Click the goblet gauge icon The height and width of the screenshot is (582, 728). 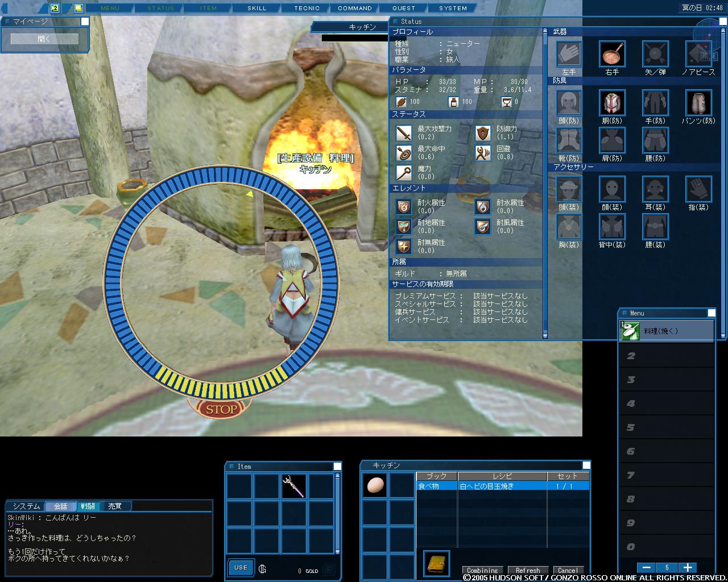tap(506, 102)
